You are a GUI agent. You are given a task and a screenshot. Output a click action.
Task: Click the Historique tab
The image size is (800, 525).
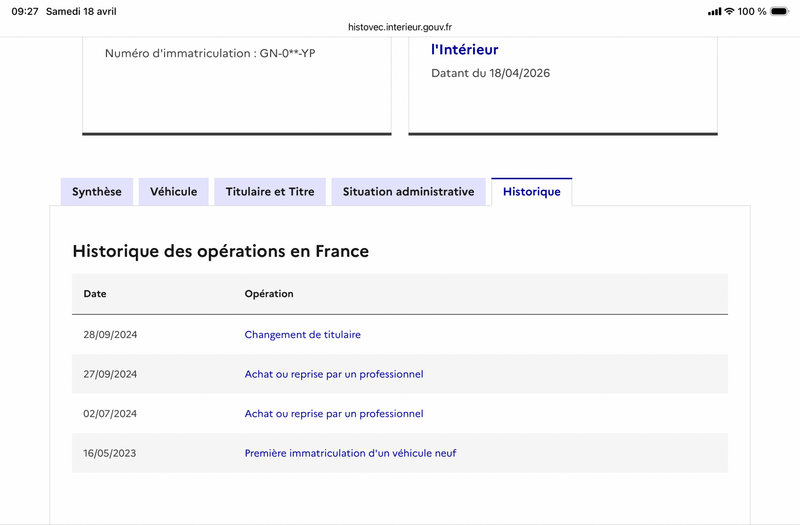click(x=532, y=192)
